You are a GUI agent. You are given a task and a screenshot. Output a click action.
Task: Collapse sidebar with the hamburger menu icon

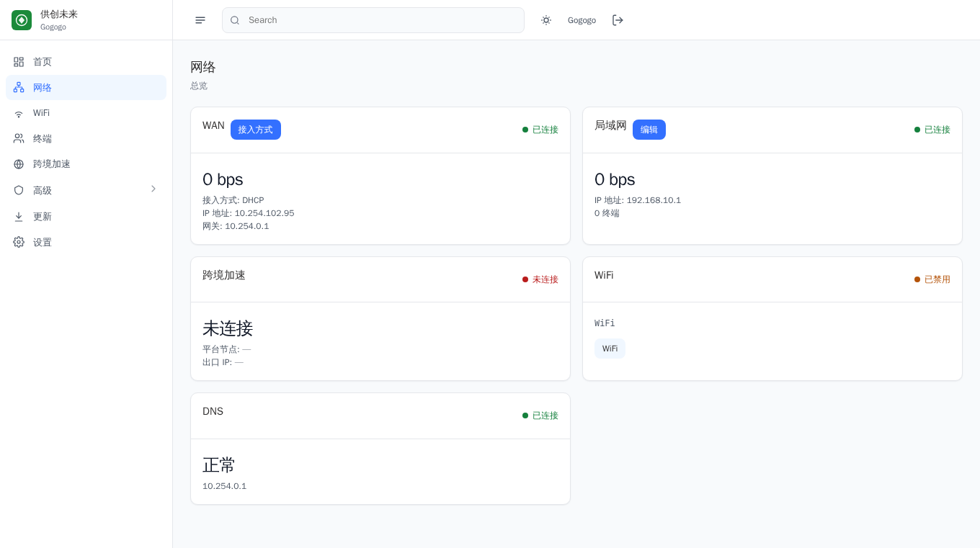click(x=200, y=20)
